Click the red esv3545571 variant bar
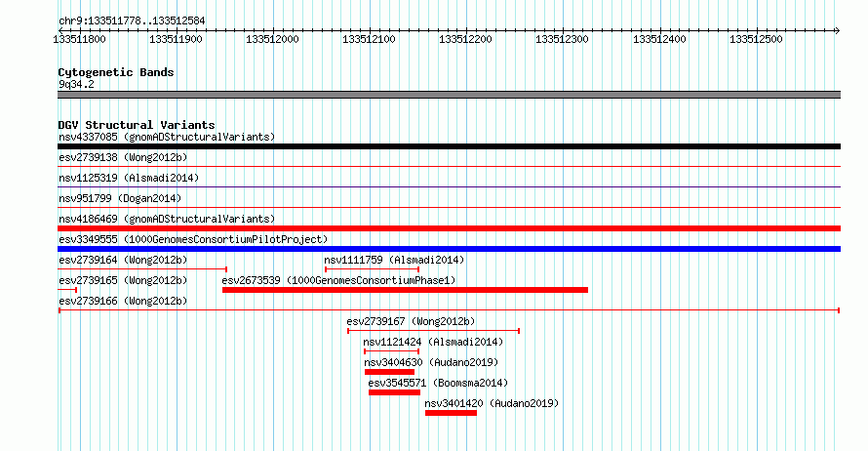 tap(394, 392)
